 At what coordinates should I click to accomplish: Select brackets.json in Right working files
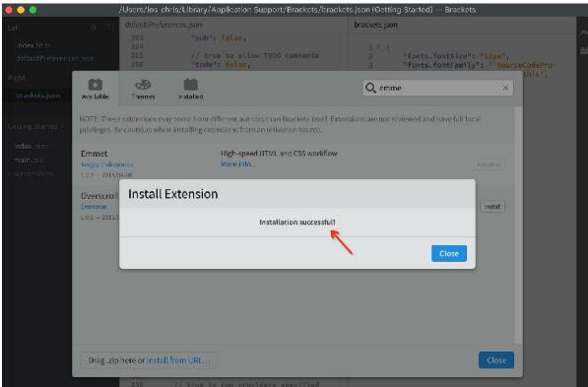(37, 96)
